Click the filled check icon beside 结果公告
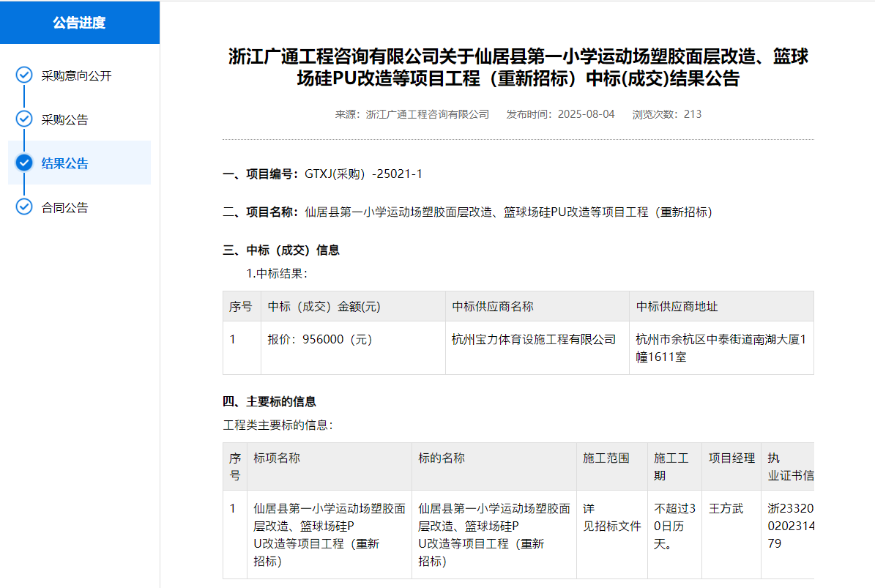Image resolution: width=875 pixels, height=588 pixels. pos(24,163)
